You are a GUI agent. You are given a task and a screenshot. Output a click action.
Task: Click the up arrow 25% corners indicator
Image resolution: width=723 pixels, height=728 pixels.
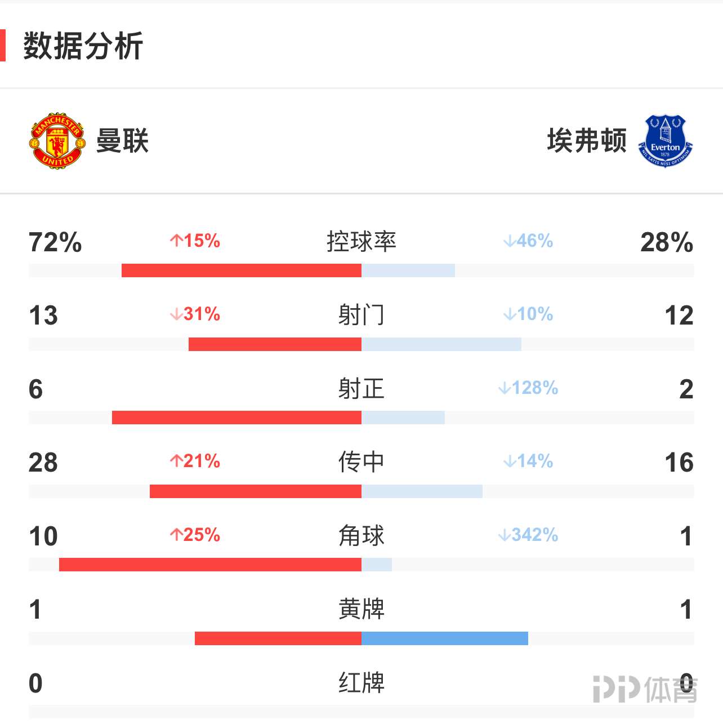[195, 535]
